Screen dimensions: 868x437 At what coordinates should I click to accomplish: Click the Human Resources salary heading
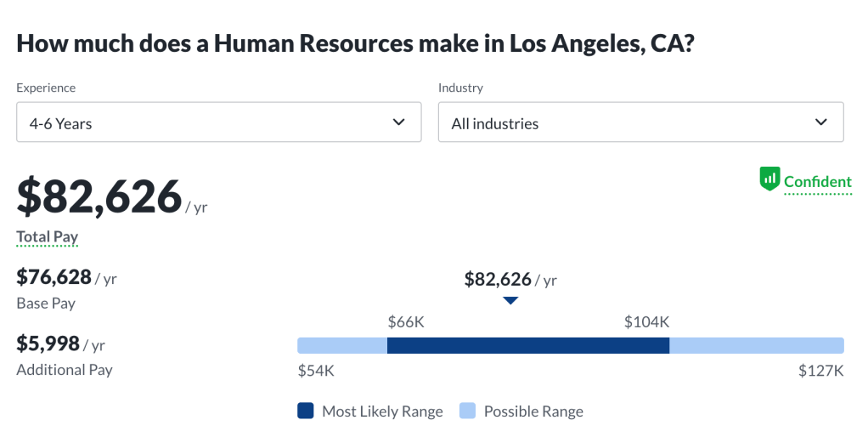[x=356, y=44]
